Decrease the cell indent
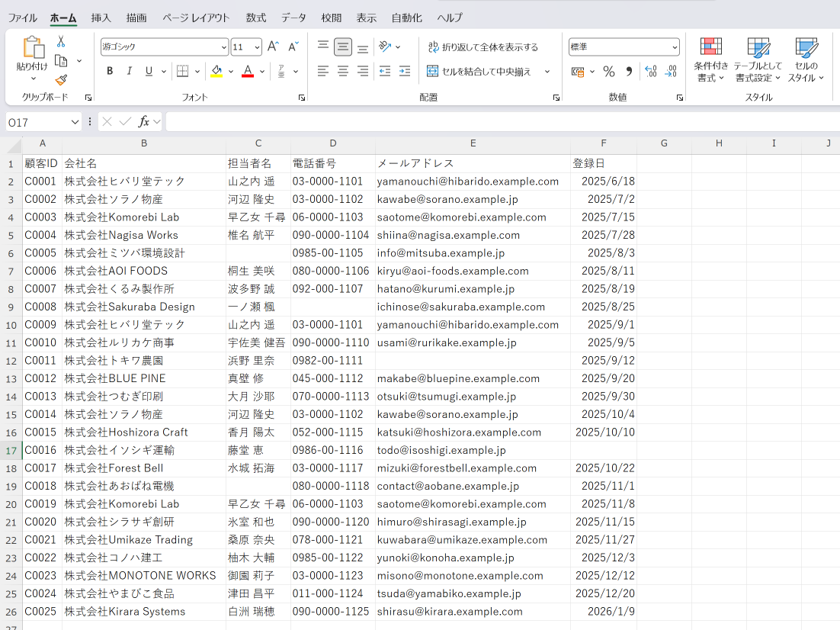The height and width of the screenshot is (630, 840). point(385,71)
